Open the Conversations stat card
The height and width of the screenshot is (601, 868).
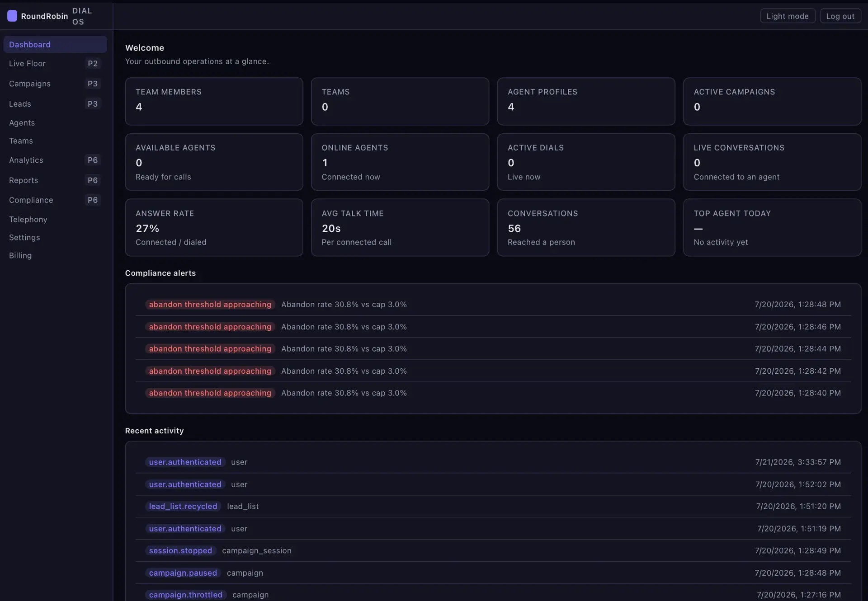(x=586, y=227)
